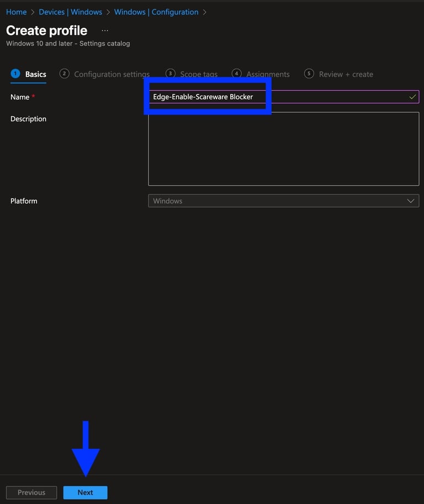Click 'Windows 10 and later - Settings catalog' subtitle
This screenshot has width=424, height=504.
[68, 44]
